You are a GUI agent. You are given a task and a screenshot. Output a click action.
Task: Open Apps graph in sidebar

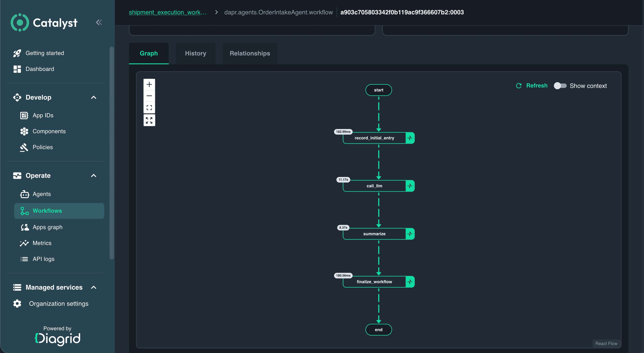click(x=47, y=227)
